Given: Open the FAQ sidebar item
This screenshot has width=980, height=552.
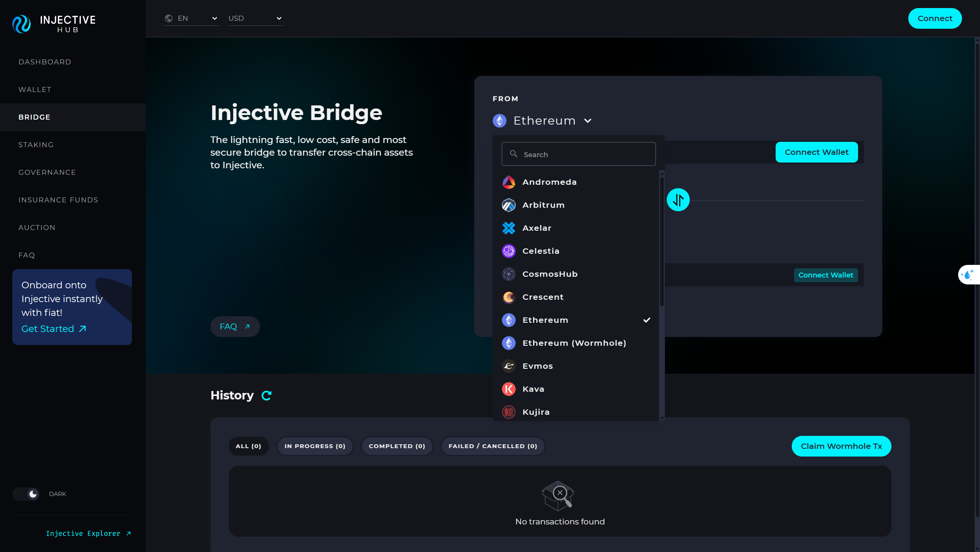Looking at the screenshot, I should point(27,255).
